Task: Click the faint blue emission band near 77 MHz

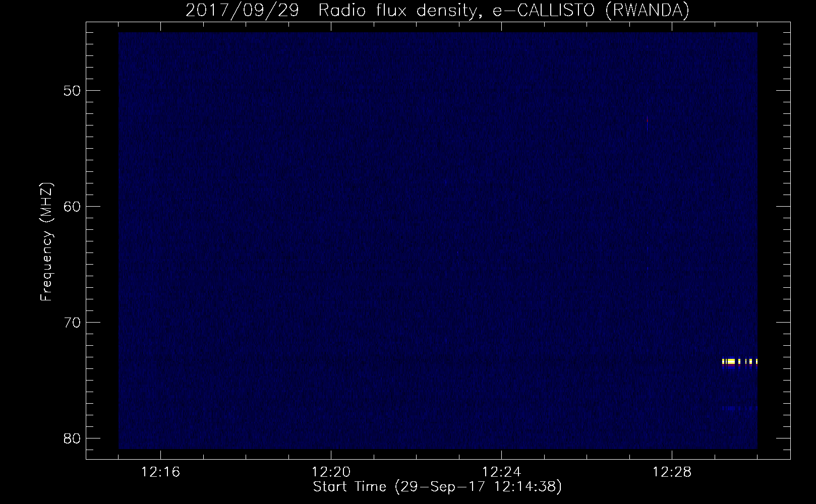Action: point(740,408)
